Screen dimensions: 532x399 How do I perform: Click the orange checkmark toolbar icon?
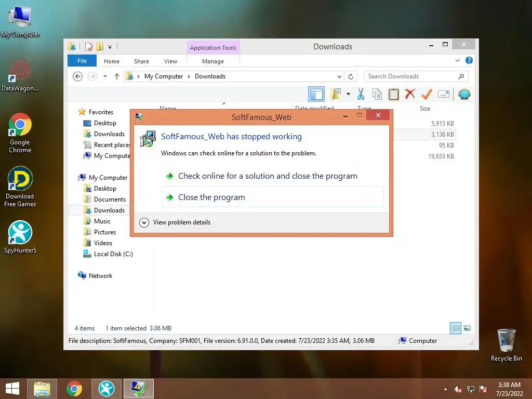point(427,94)
